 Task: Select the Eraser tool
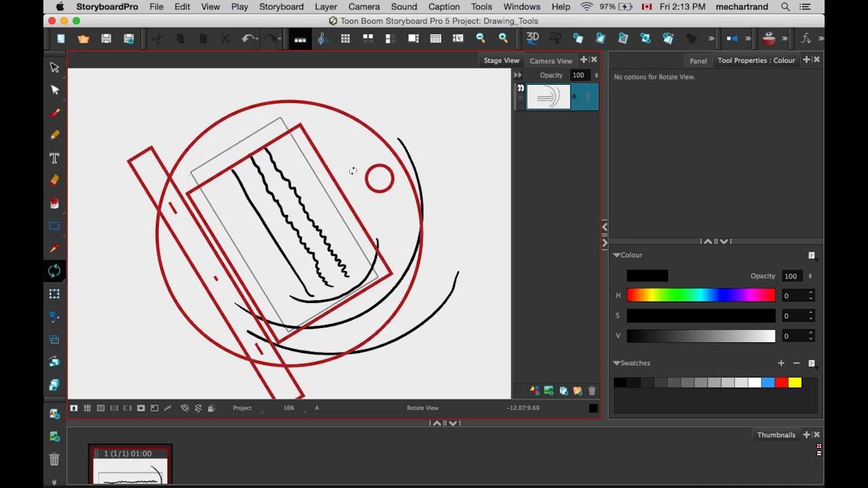54,180
